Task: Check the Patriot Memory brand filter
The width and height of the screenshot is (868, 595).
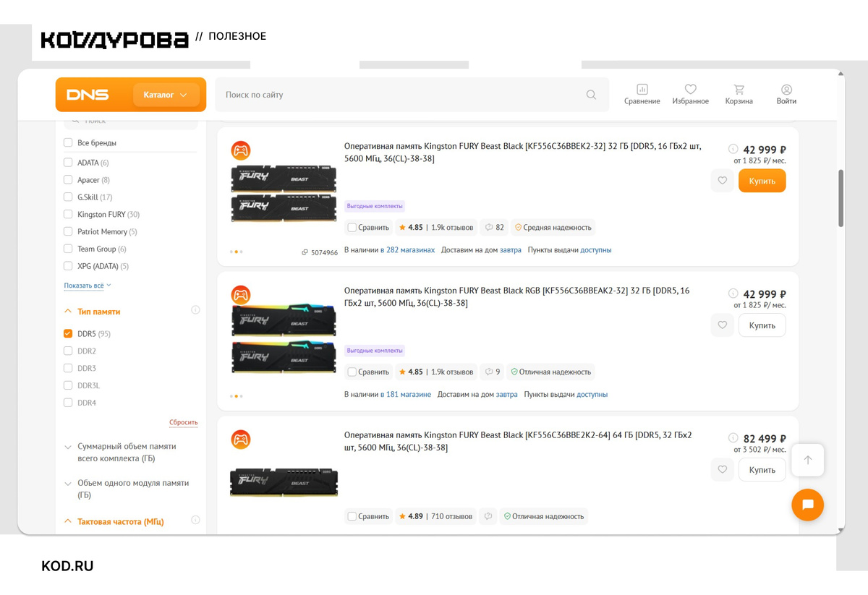Action: pyautogui.click(x=68, y=231)
